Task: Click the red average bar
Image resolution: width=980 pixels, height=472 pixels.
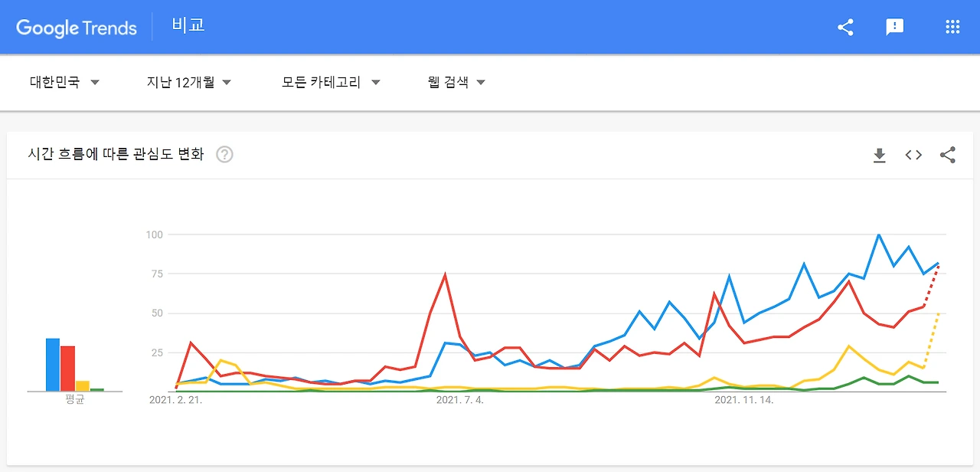Action: pos(67,369)
